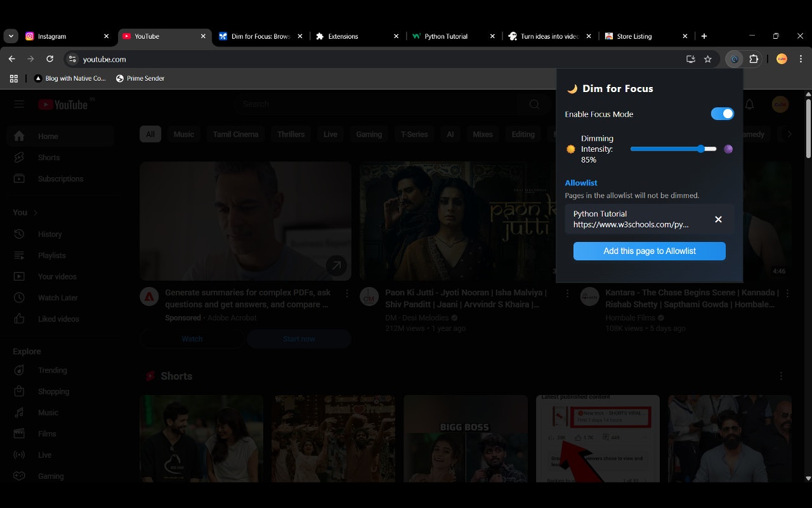Select the Tamil Cinema filter chip
Viewport: 812px width, 508px height.
click(x=235, y=134)
